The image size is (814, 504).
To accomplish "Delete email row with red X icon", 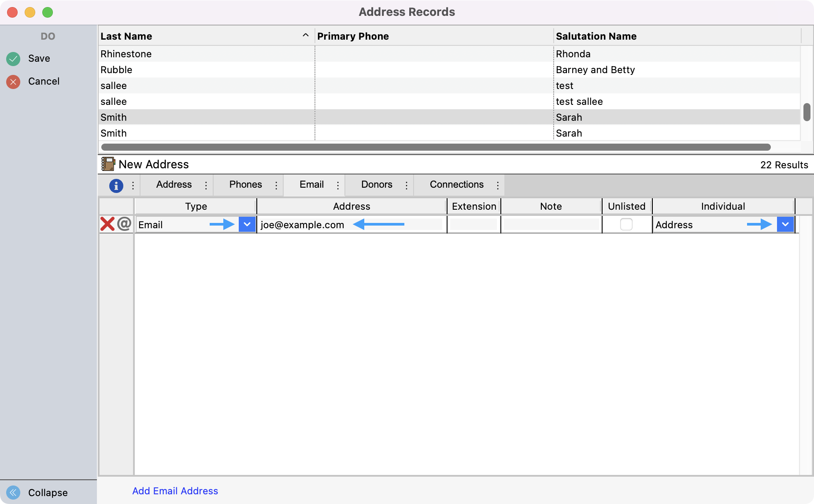I will click(107, 224).
